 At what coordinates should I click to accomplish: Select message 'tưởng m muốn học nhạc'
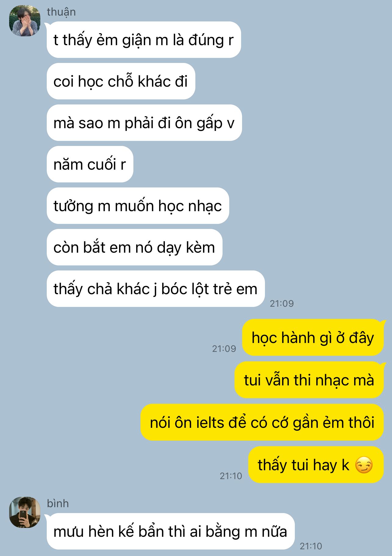[x=138, y=206]
